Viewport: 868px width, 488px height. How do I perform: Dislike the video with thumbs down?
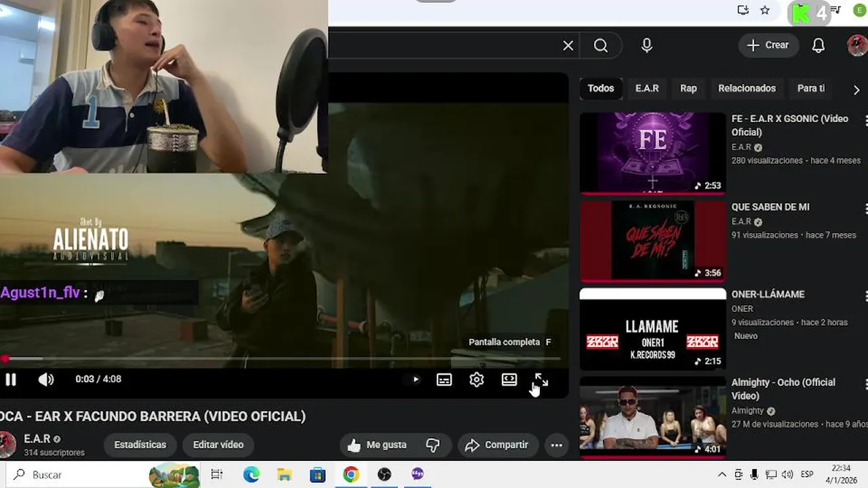point(433,445)
